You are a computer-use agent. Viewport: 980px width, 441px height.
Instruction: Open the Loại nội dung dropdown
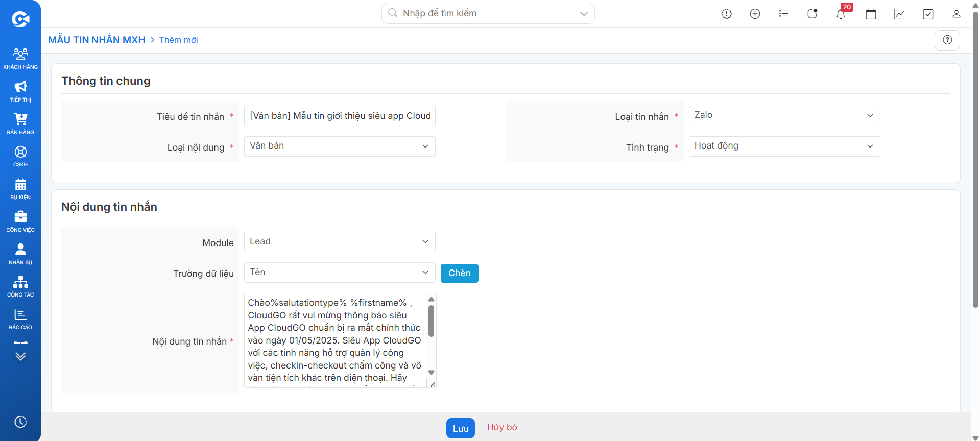pyautogui.click(x=340, y=146)
